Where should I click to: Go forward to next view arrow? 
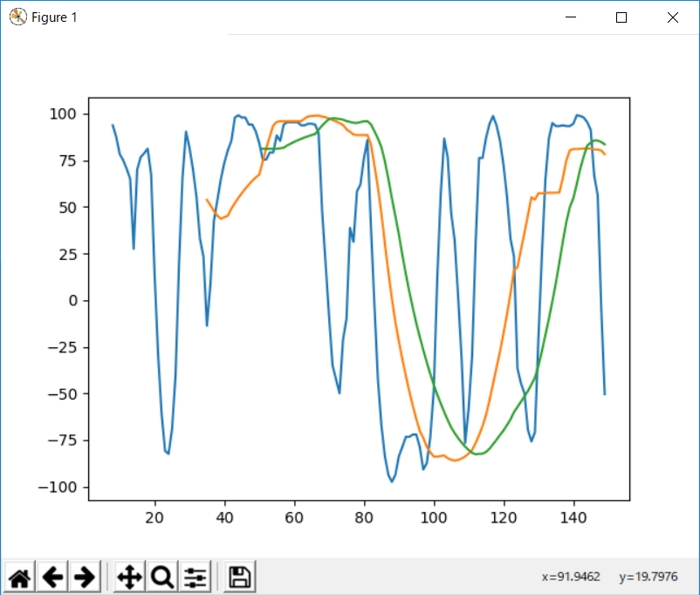point(84,577)
